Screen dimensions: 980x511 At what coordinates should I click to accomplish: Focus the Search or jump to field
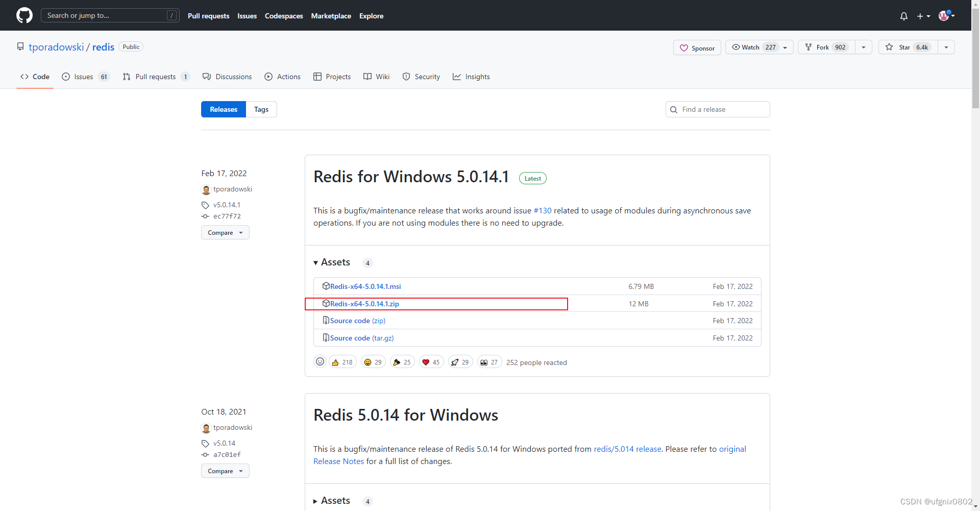[110, 15]
